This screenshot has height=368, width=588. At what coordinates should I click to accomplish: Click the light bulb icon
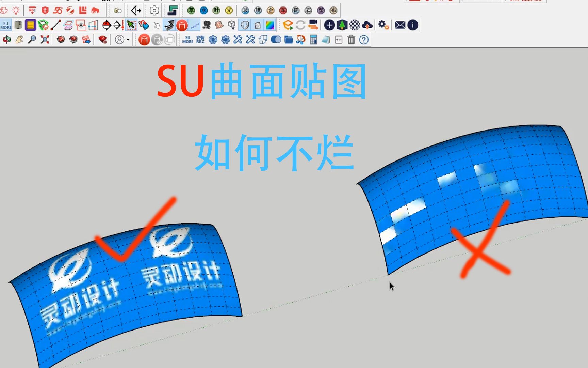click(16, 11)
